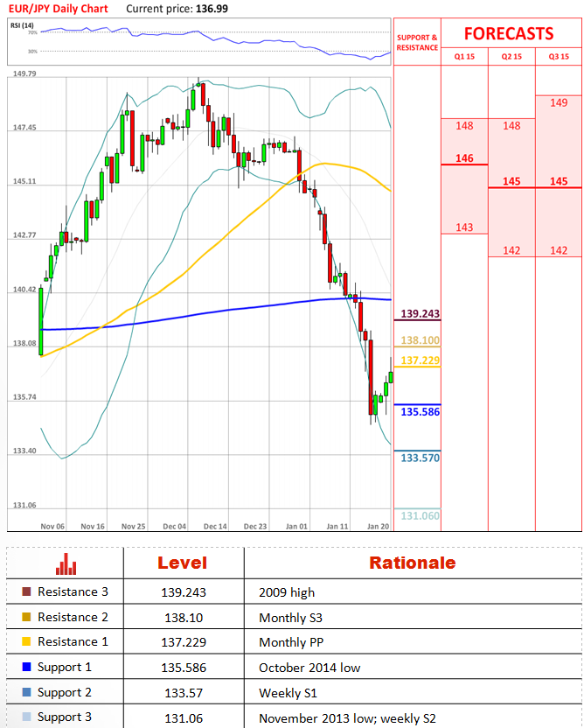The width and height of the screenshot is (584, 728).
Task: Click the red bar chart icon in table header
Action: (x=66, y=564)
